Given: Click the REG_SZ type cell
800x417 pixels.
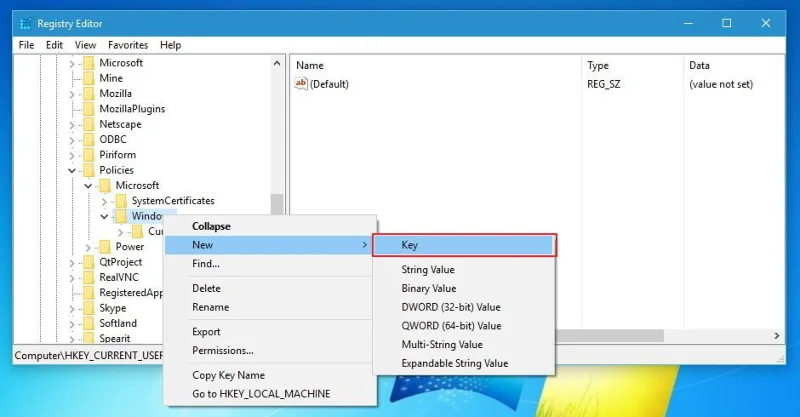Looking at the screenshot, I should click(x=604, y=84).
